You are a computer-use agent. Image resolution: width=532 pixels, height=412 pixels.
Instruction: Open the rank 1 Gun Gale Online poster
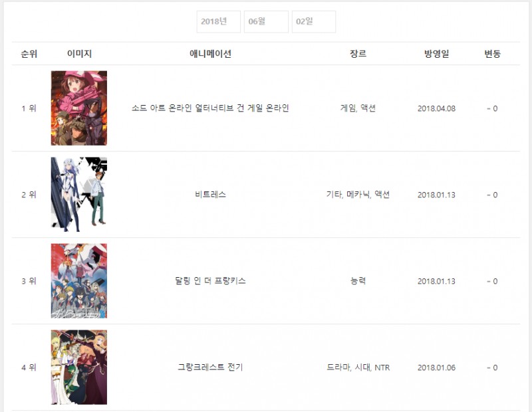click(79, 108)
